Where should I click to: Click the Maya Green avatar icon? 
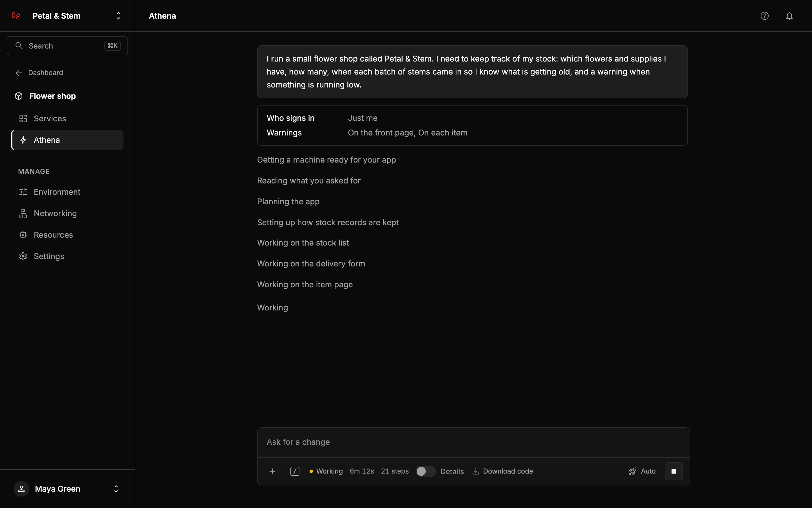[x=21, y=489]
